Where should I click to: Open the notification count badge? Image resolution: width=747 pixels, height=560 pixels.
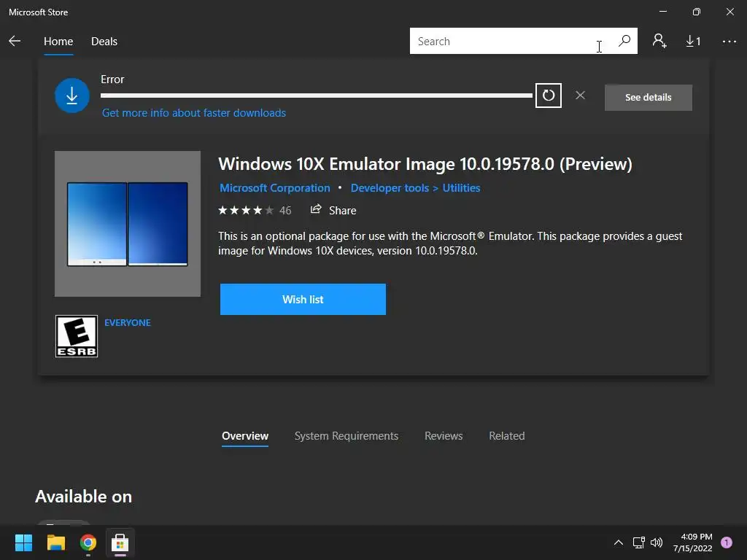click(727, 542)
